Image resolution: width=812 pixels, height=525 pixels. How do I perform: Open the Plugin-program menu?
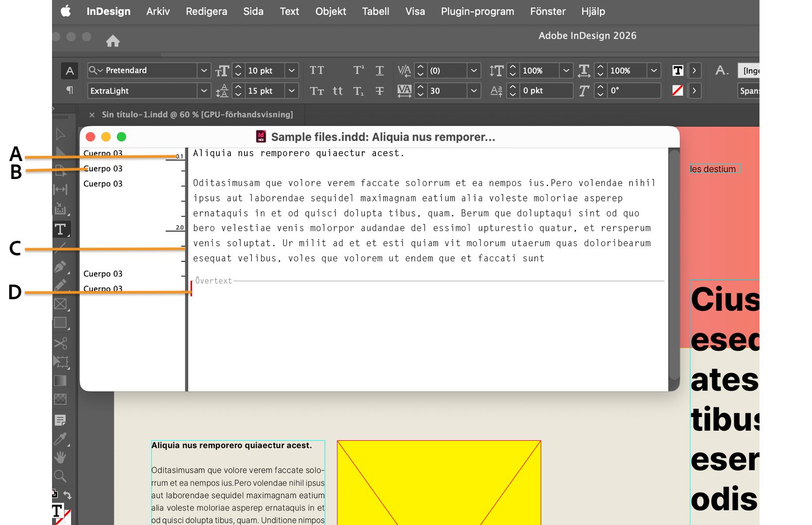click(x=477, y=11)
